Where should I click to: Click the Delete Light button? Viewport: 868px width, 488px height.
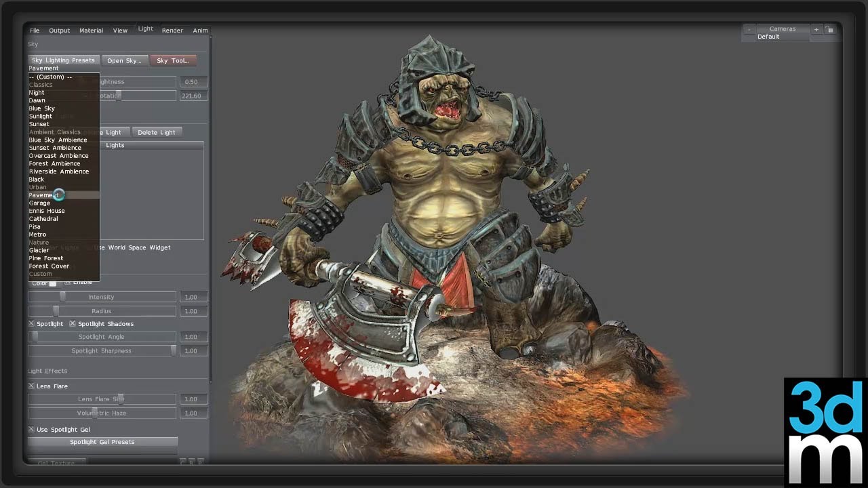157,132
